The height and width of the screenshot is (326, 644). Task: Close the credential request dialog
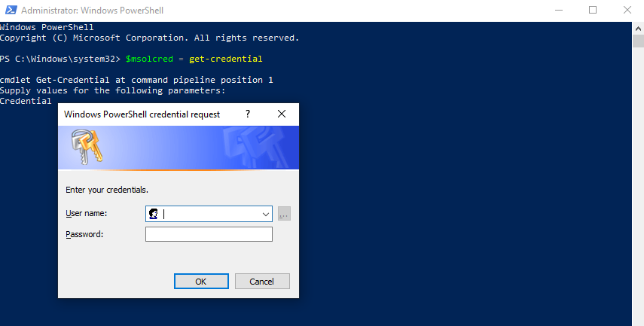point(282,114)
